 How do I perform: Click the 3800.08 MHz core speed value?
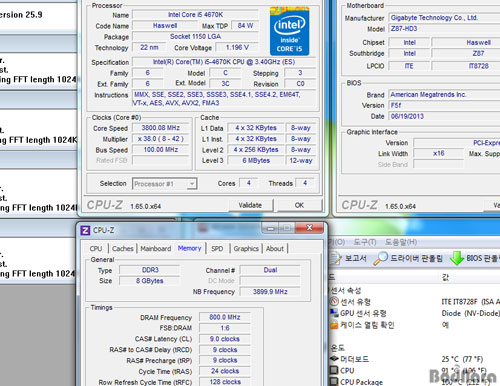click(x=160, y=128)
